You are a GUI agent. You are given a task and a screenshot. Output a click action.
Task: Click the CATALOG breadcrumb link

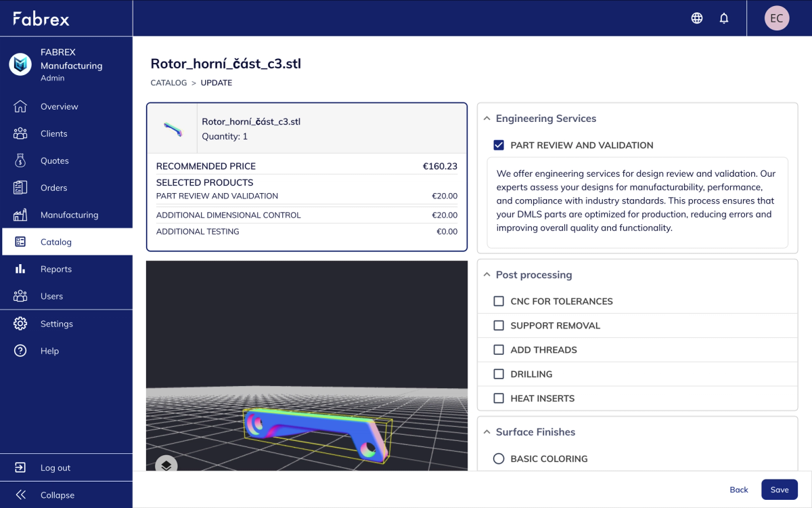[x=168, y=83]
